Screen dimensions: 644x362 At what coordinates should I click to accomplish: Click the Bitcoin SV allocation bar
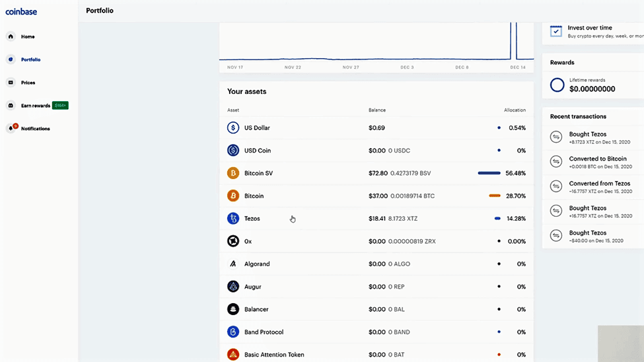pyautogui.click(x=489, y=173)
